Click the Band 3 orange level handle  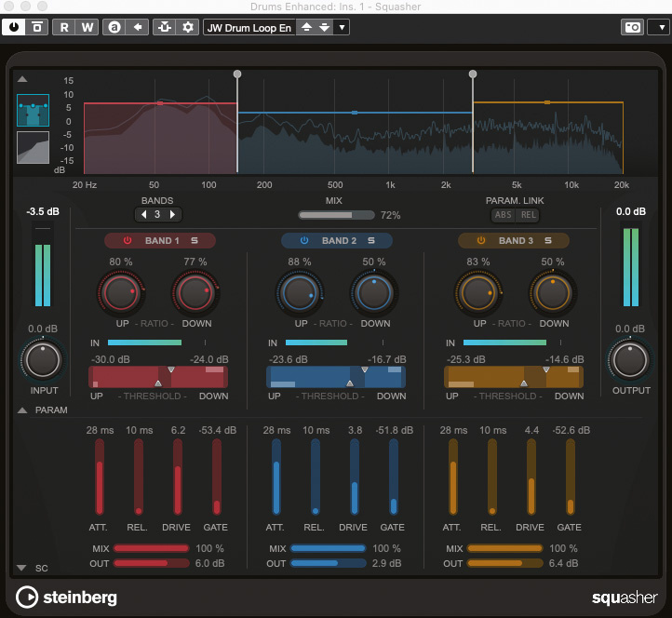tap(547, 102)
